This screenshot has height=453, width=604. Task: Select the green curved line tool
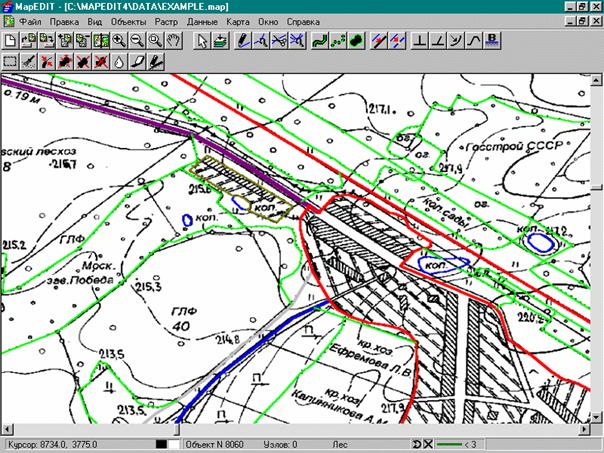point(318,40)
